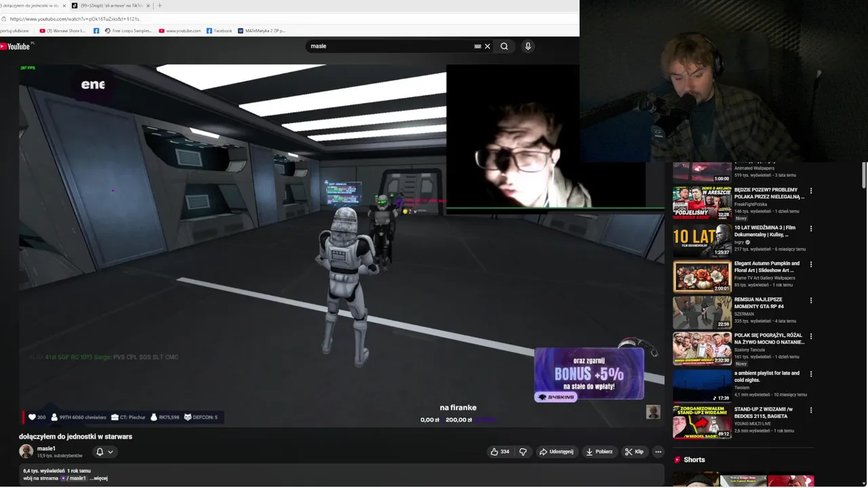Open a new browser tab with plus

point(160,5)
